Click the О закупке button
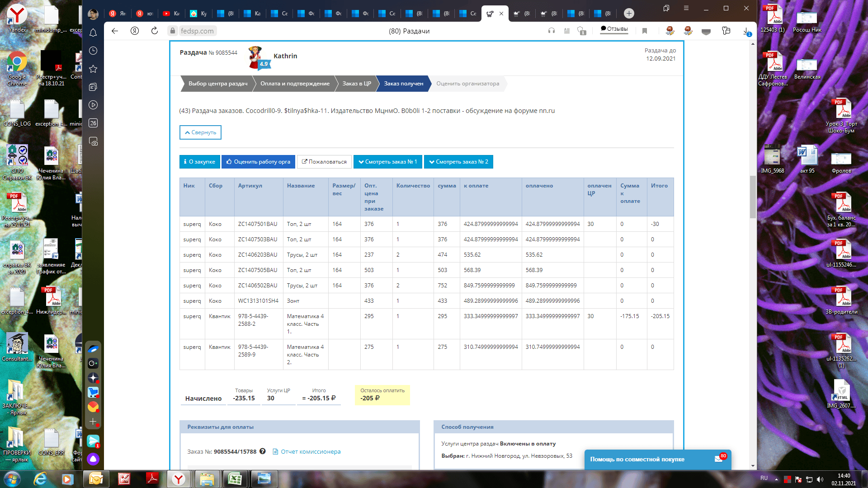Image resolution: width=868 pixels, height=488 pixels. pos(199,162)
